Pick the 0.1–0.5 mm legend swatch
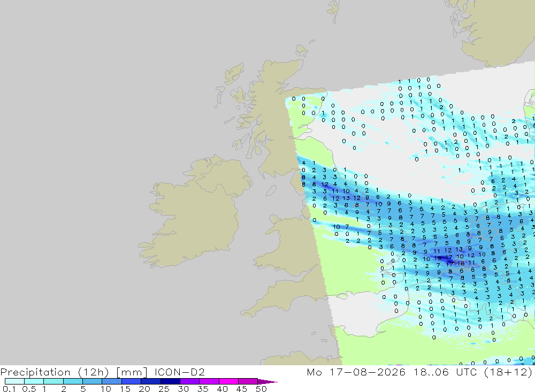535x392 pixels. click(x=14, y=381)
